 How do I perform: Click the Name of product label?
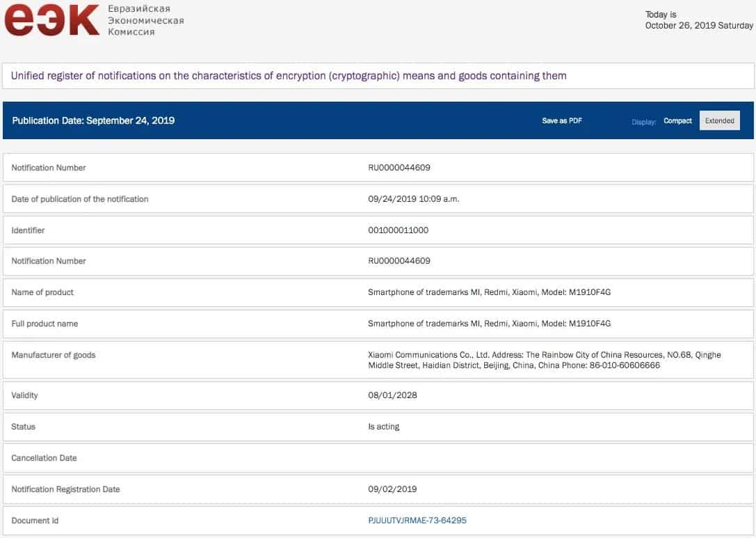point(42,292)
